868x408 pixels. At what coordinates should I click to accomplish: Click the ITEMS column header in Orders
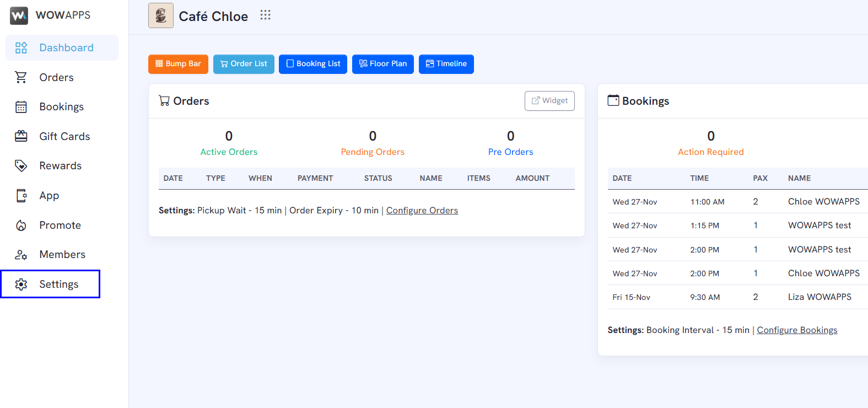point(479,179)
